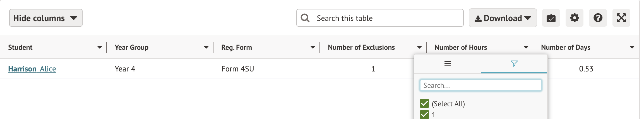
Task: Open table settings gear icon
Action: [x=574, y=18]
